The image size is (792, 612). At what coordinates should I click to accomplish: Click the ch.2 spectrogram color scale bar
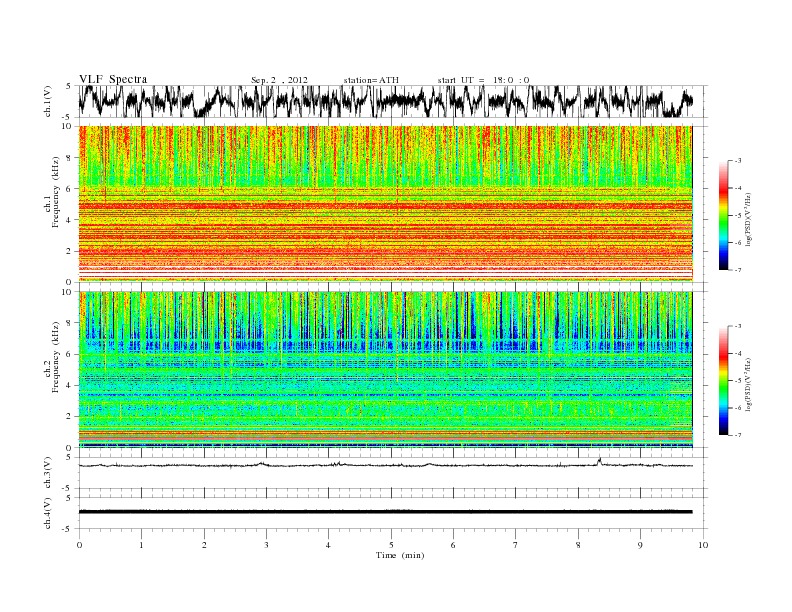coord(723,381)
